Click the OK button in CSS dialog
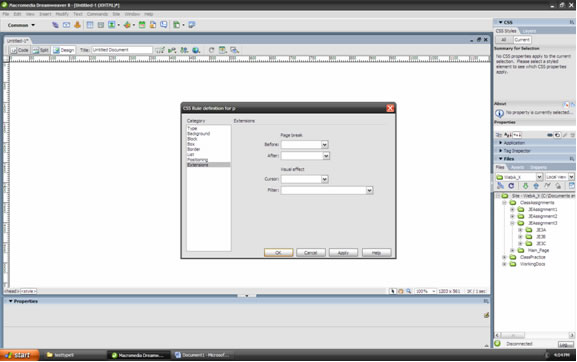577x362 pixels. point(279,252)
